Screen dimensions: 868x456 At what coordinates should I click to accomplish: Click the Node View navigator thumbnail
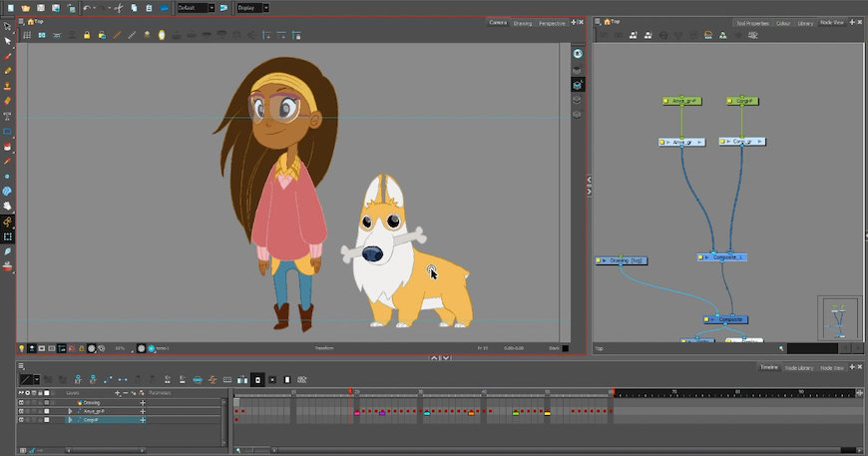pyautogui.click(x=839, y=318)
